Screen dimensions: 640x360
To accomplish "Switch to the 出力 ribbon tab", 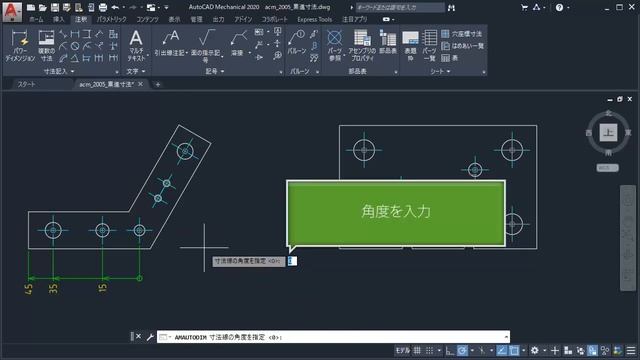I will pyautogui.click(x=218, y=19).
